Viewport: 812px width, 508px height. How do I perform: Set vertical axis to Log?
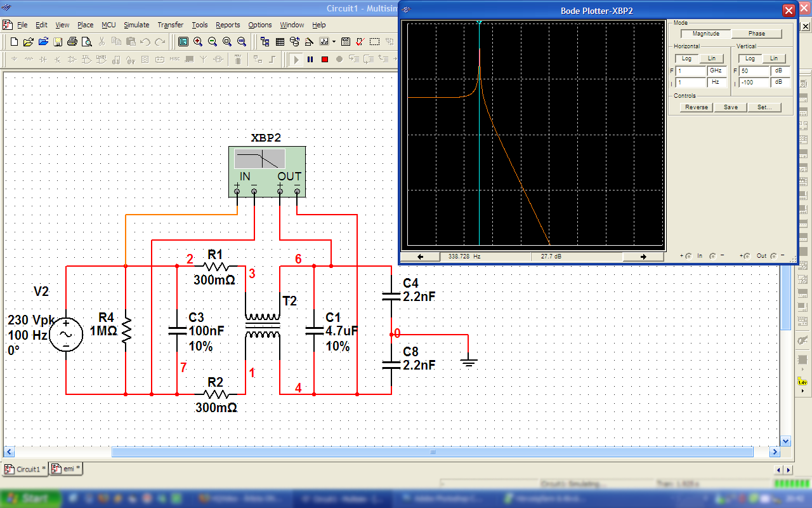click(750, 58)
